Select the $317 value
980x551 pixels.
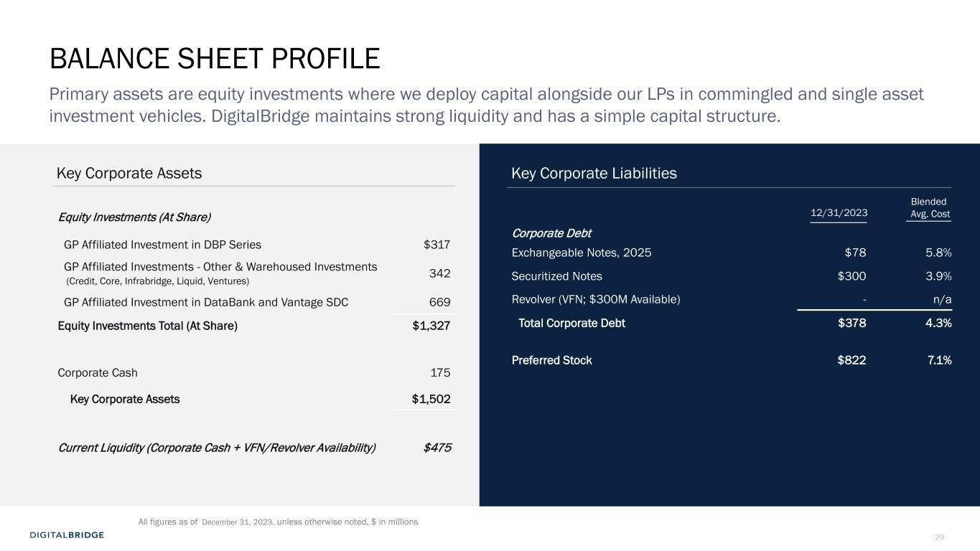[x=437, y=245]
